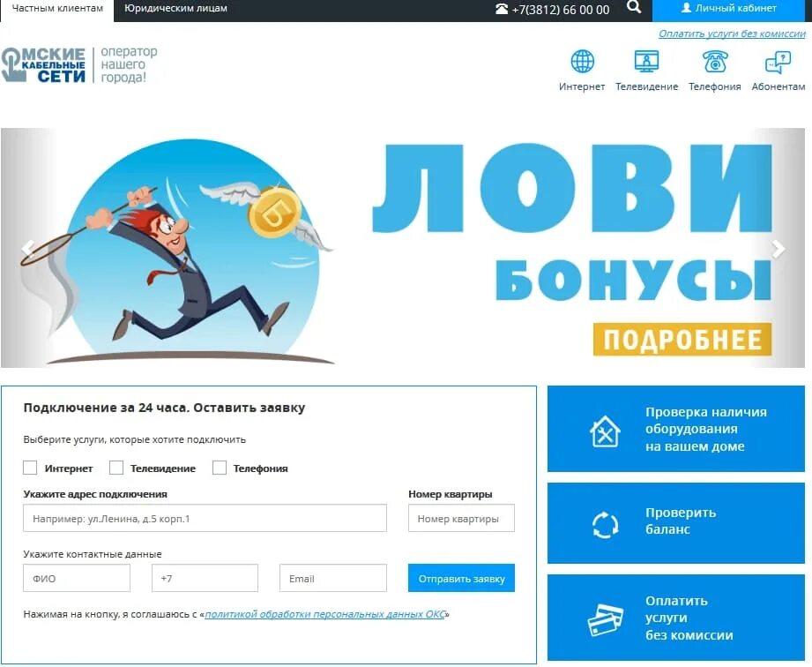Tick the Телевидение service checkbox
The height and width of the screenshot is (667, 812).
(116, 468)
